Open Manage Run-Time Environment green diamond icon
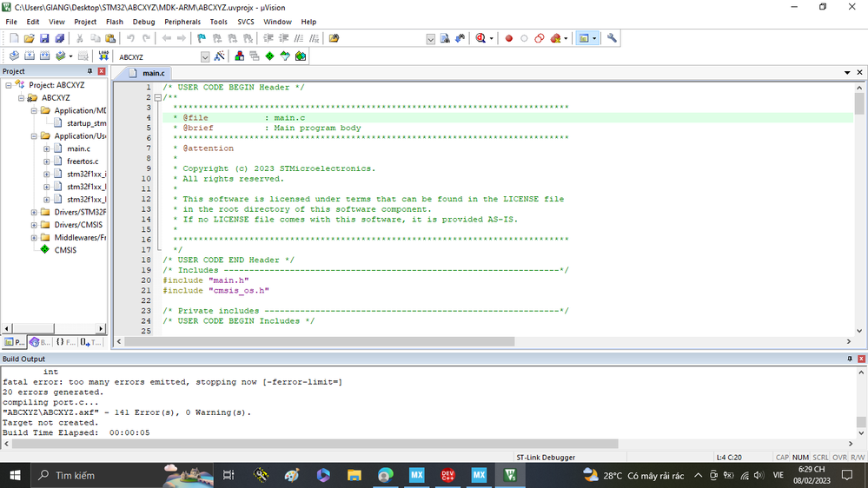This screenshot has width=868, height=488. pos(269,56)
